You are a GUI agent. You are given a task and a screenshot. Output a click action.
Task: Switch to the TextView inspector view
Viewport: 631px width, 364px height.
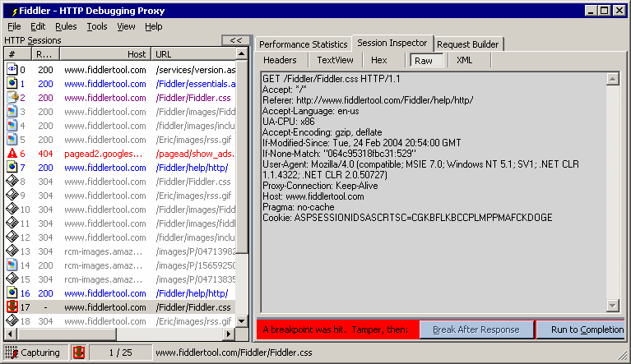tap(335, 60)
